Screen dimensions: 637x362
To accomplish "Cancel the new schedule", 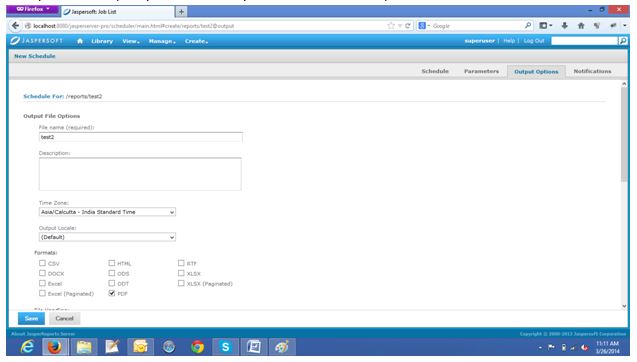I will (x=64, y=319).
